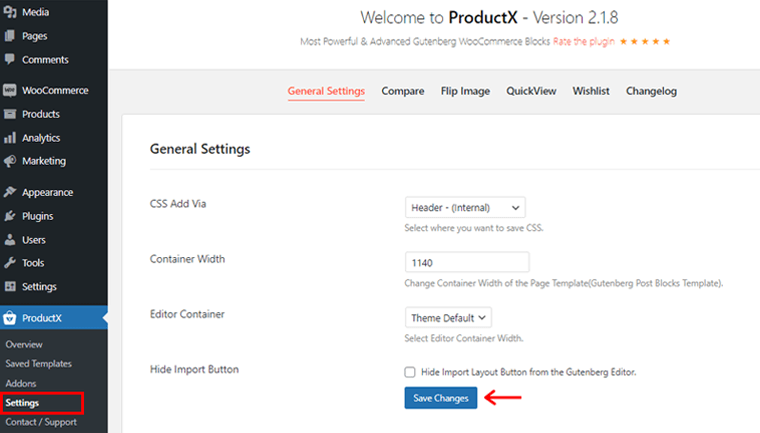Click the Appearance paintbrush icon
Viewport: 760px width, 433px height.
coord(10,192)
